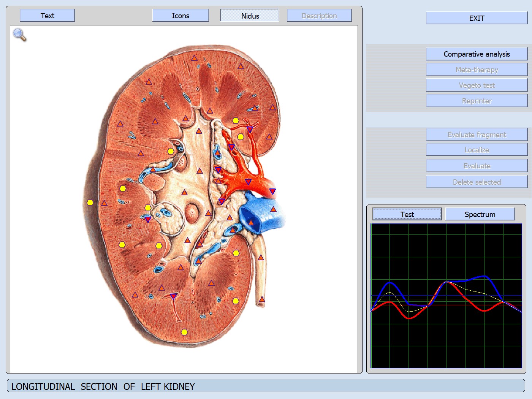
Task: Select the yellow hexagon marker outside the kidney's left edge
Action: (x=90, y=203)
